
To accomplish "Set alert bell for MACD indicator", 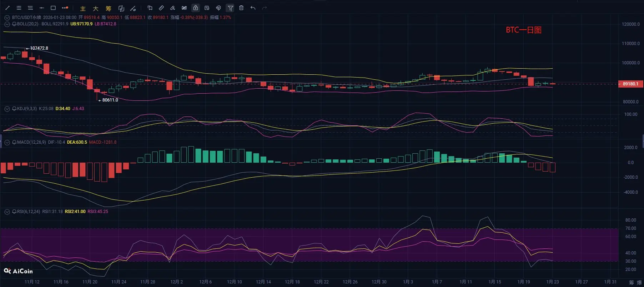I will pos(14,142).
